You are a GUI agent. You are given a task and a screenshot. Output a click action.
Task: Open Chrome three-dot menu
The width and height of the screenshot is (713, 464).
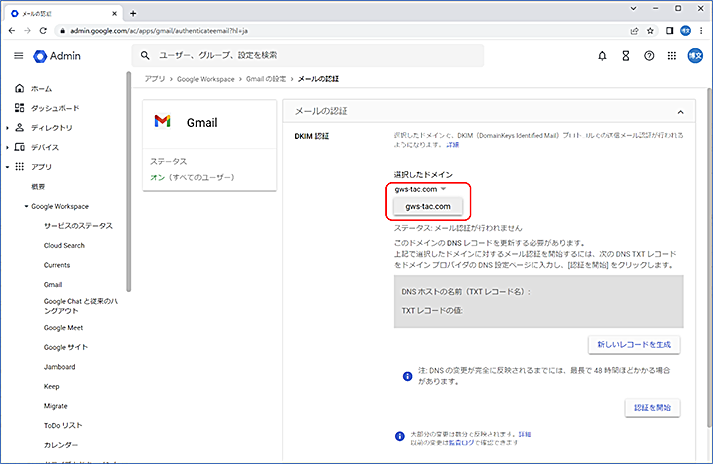click(x=701, y=30)
